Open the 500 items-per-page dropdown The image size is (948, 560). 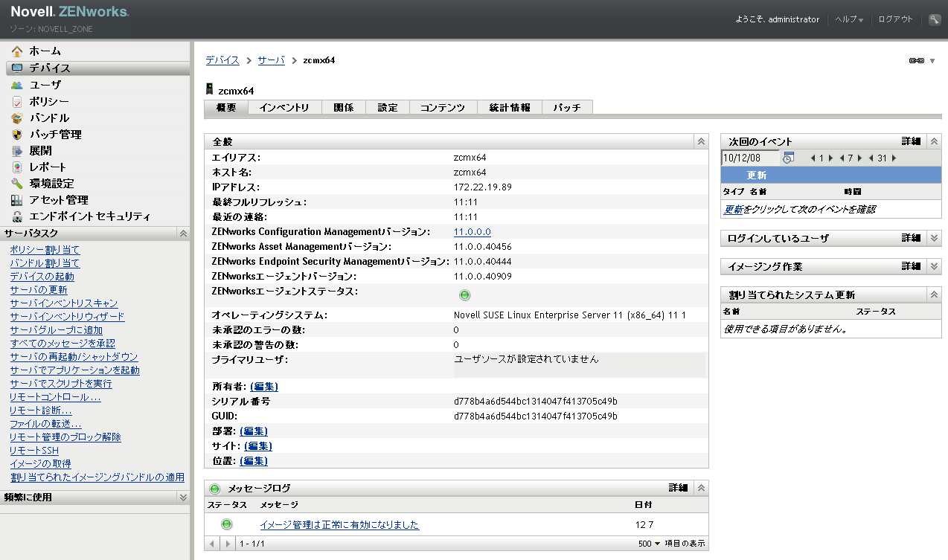click(650, 544)
